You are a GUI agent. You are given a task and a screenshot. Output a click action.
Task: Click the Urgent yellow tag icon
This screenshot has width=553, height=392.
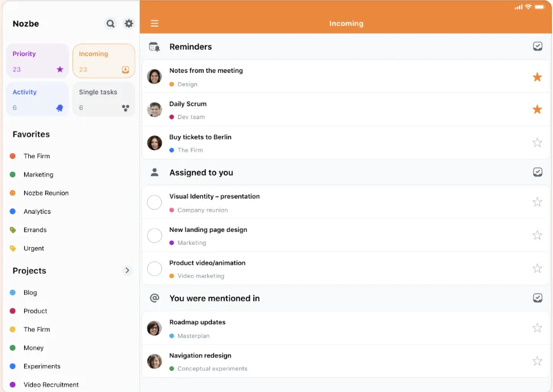[x=13, y=248]
